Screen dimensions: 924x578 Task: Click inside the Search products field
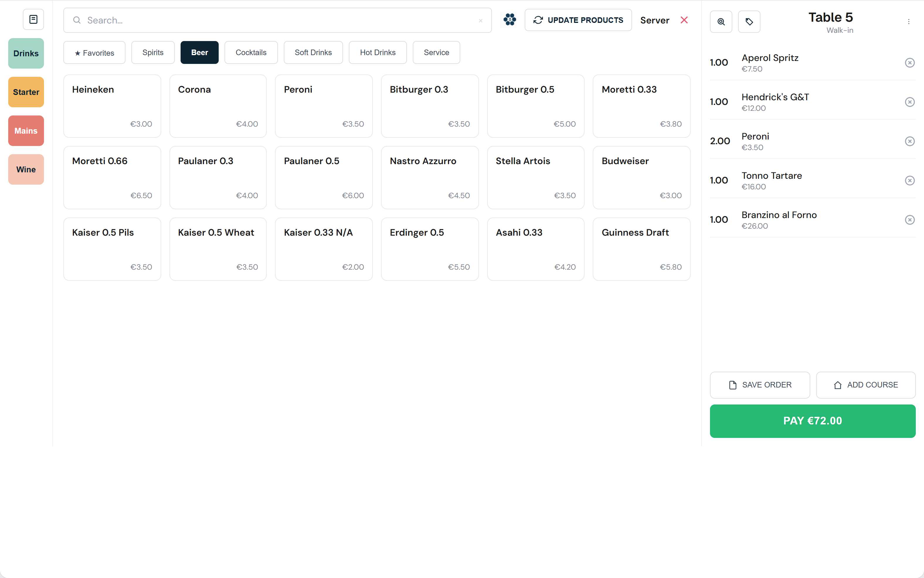(x=278, y=20)
